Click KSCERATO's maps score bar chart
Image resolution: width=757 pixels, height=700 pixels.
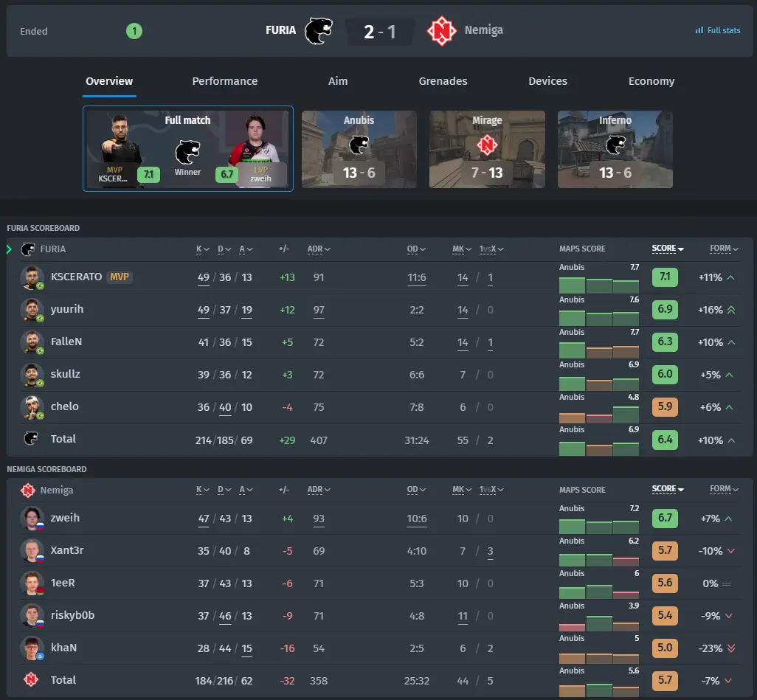pos(599,285)
